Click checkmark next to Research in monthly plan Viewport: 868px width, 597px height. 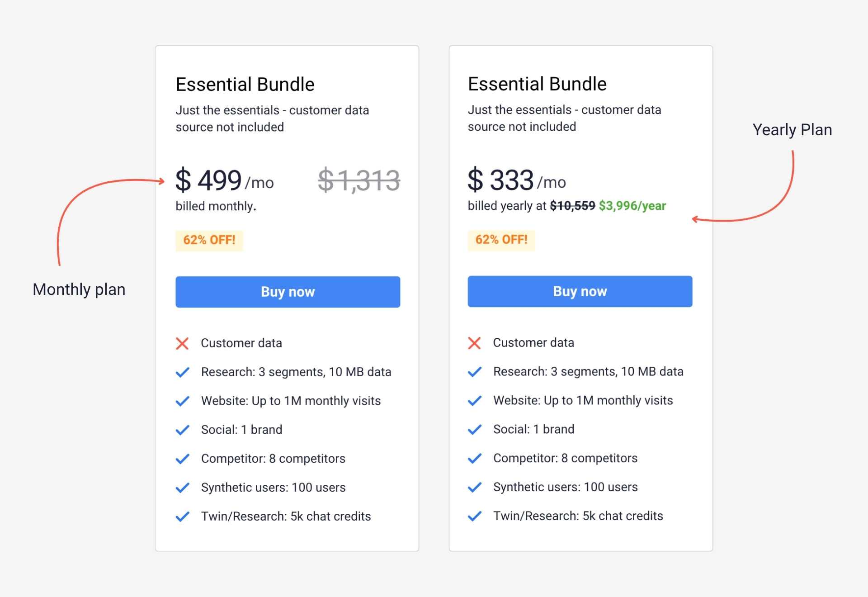pyautogui.click(x=182, y=372)
